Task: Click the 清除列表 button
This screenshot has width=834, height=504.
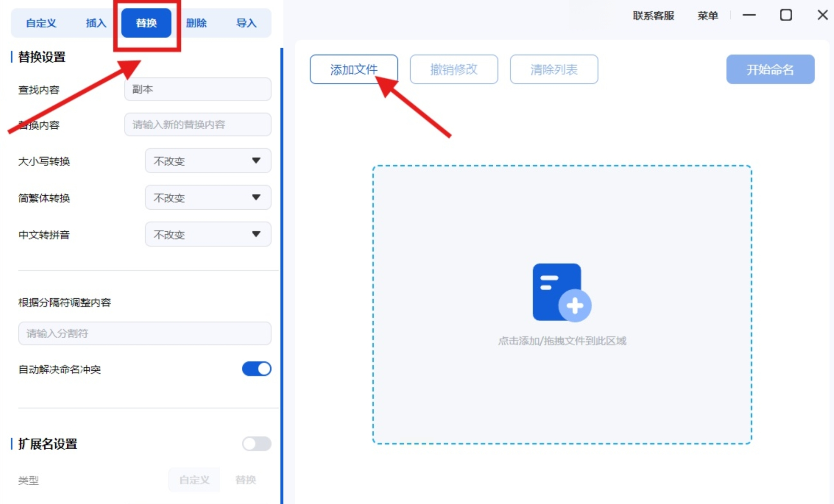Action: pos(554,69)
